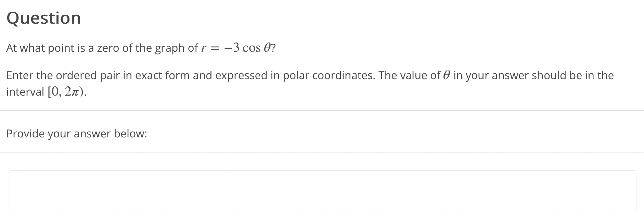Click the blank space below the answer field
This screenshot has width=644, height=220.
(322, 216)
